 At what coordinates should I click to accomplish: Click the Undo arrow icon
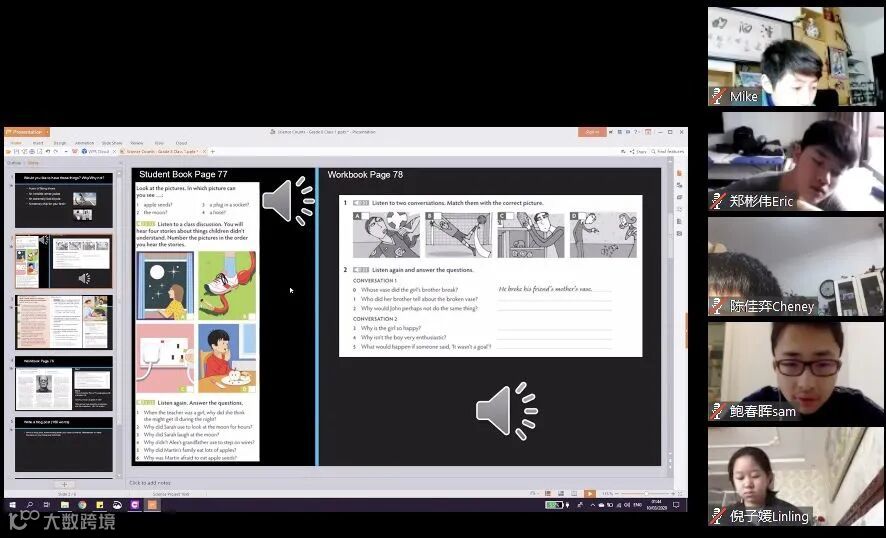click(47, 151)
